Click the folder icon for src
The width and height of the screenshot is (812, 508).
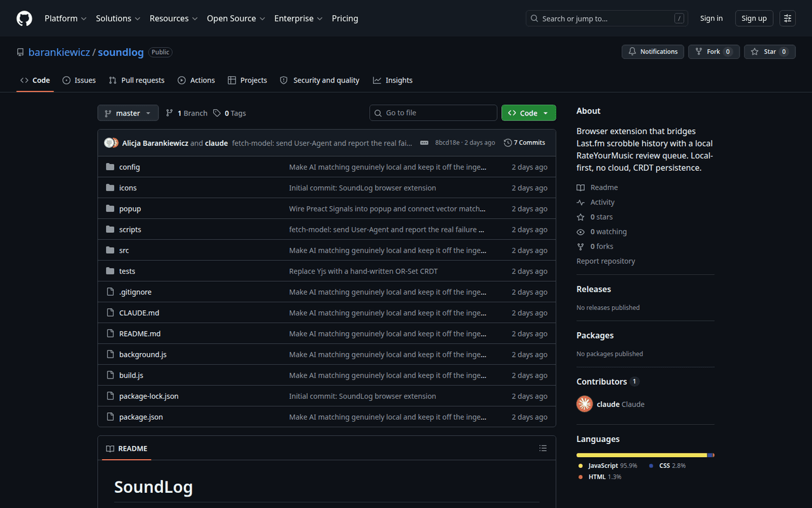point(110,250)
